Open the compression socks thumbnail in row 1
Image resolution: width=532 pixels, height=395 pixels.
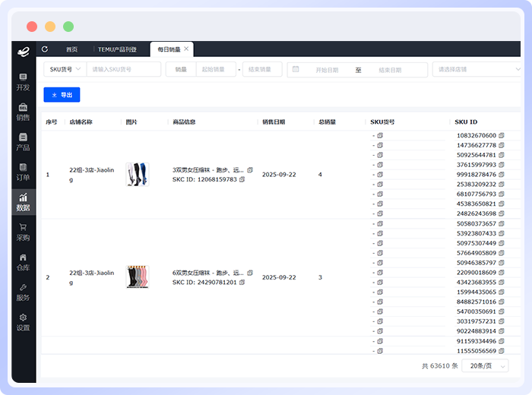137,175
